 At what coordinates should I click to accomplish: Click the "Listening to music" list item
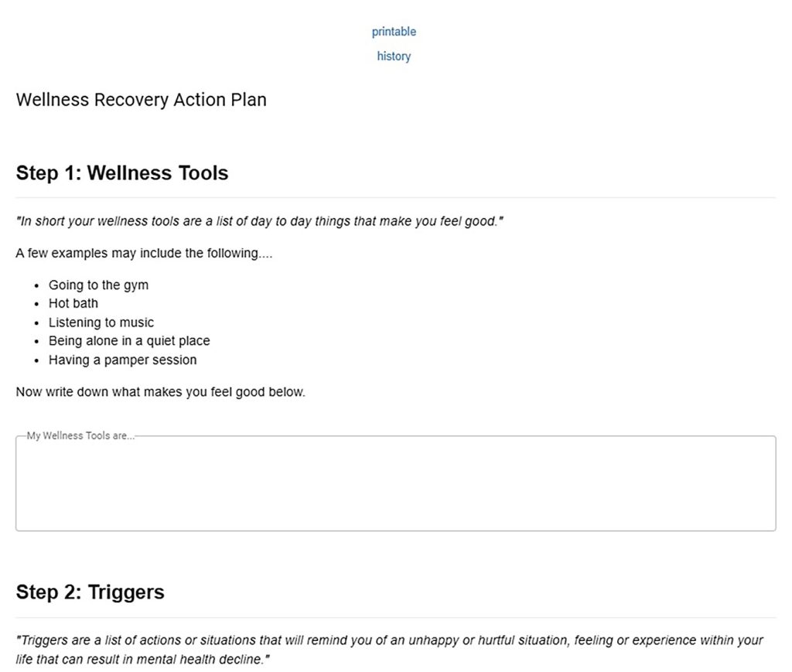coord(101,322)
